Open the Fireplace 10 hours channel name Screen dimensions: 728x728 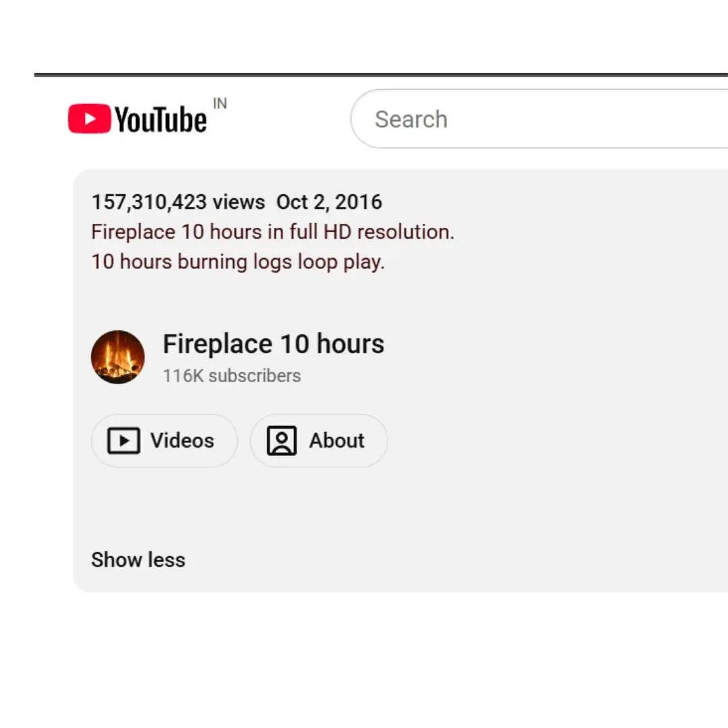click(x=273, y=344)
